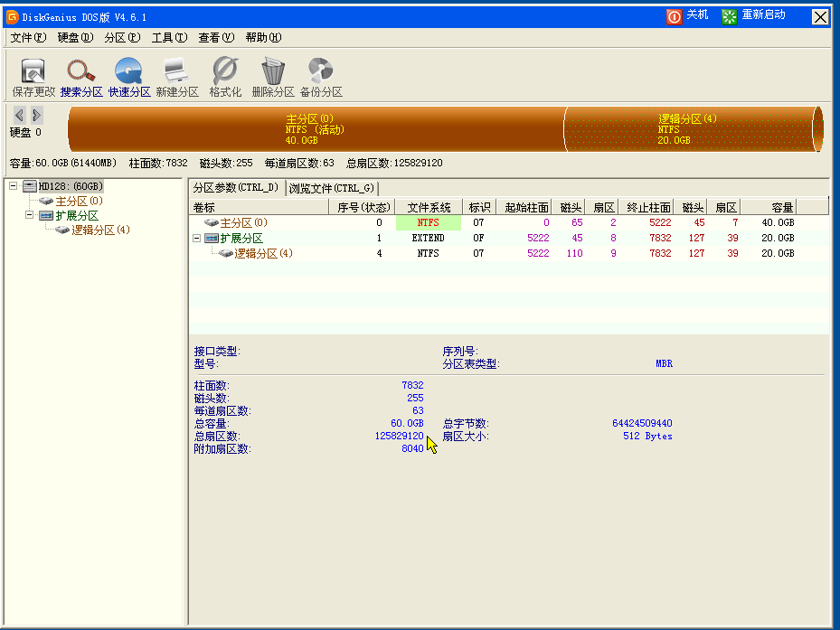Click the 新建分区 new partition icon

point(177,78)
